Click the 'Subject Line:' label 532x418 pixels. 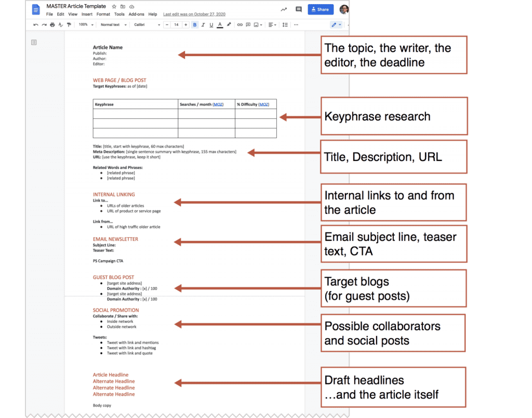pos(104,245)
